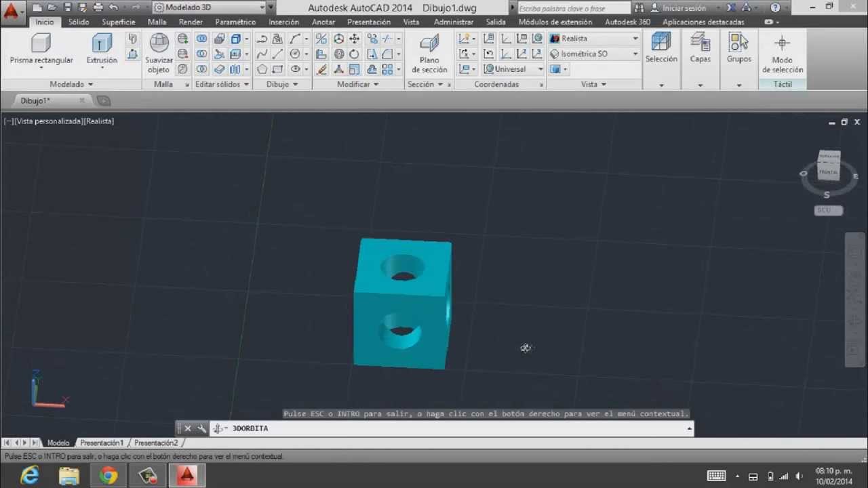
Task: Click the Open file folder icon
Action: click(x=51, y=8)
